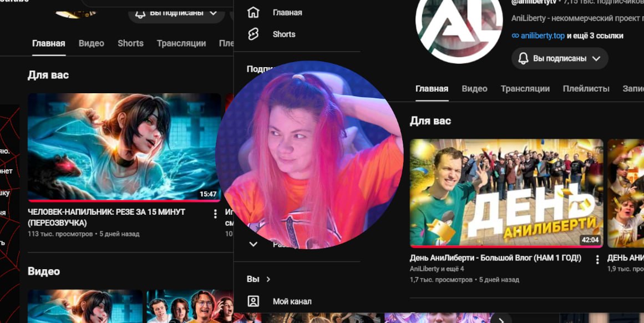Open Плейлисты tab on AniLiberty channel

pyautogui.click(x=586, y=89)
